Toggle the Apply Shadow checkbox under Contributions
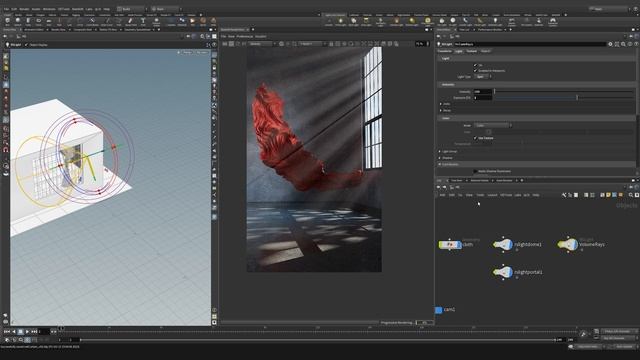This screenshot has width=640, height=360. pyautogui.click(x=476, y=171)
